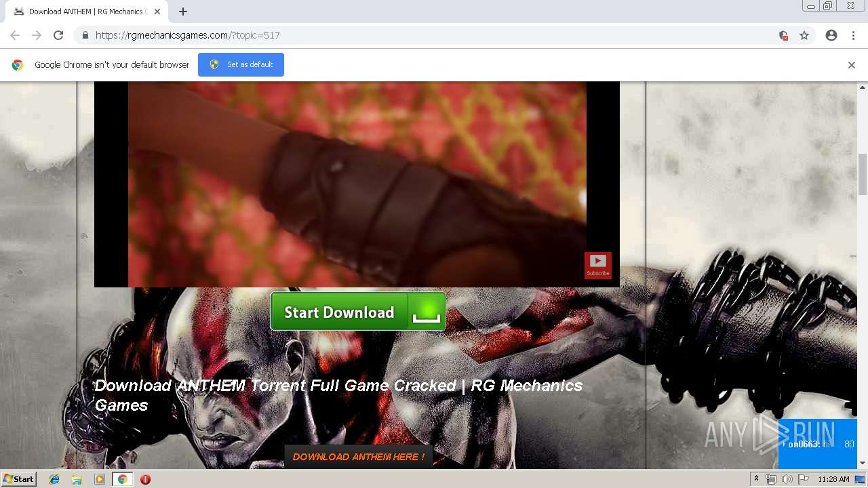Click the vertical scrollbar thumb
The image size is (868, 488).
863,174
